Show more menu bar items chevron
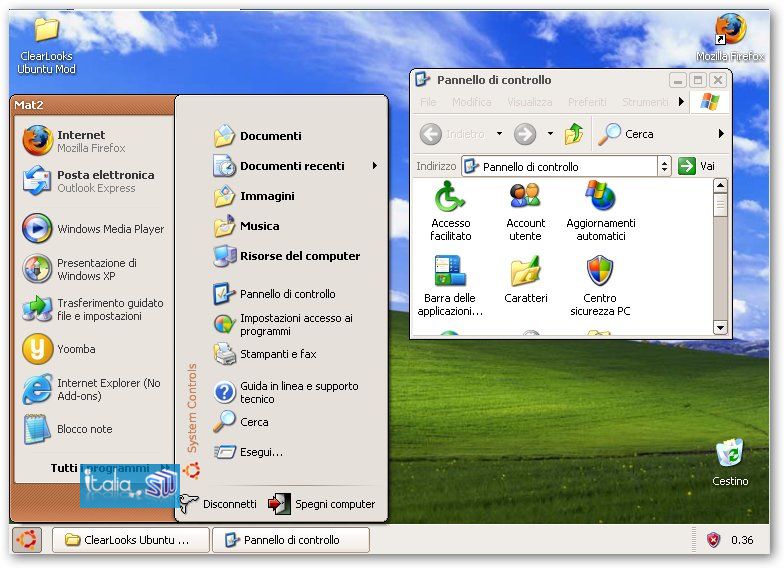784x568 pixels. (681, 102)
